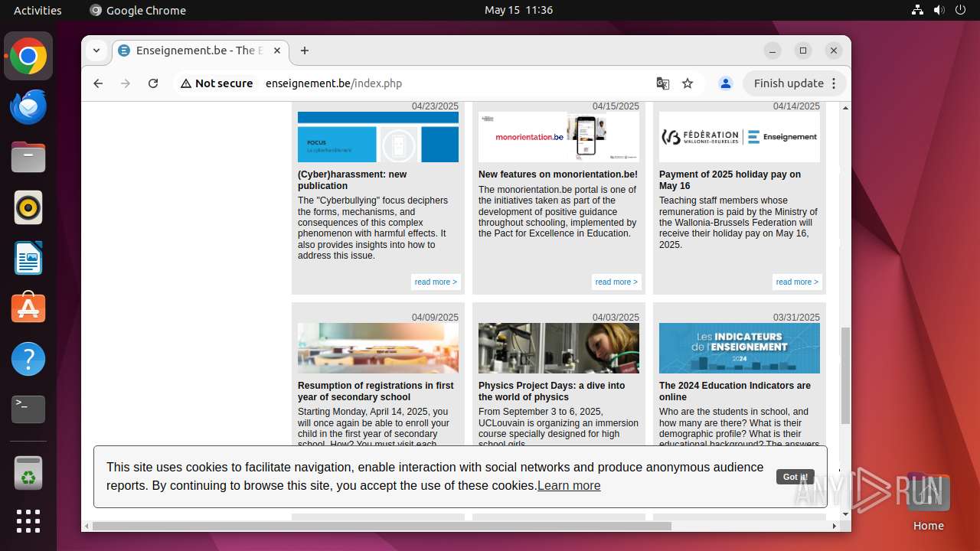This screenshot has width=980, height=551.
Task: Open Fédération Wallonie-Bruxelles logo image
Action: click(x=740, y=137)
